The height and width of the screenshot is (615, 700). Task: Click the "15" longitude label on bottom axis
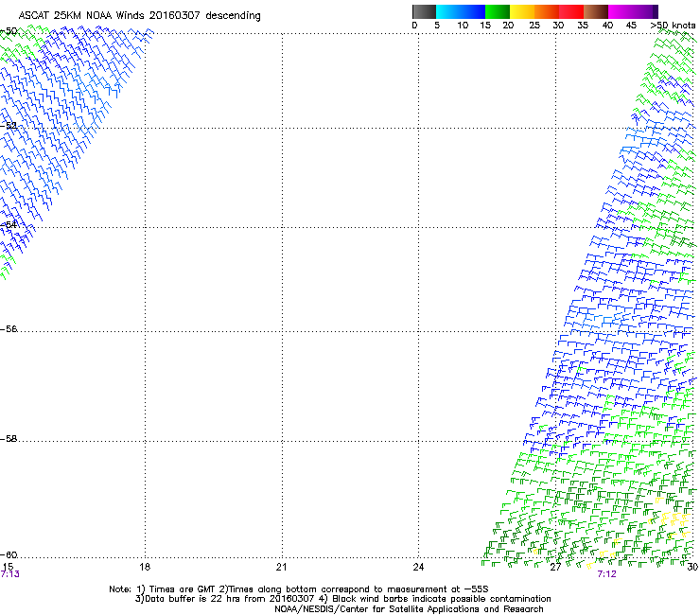coord(8,567)
